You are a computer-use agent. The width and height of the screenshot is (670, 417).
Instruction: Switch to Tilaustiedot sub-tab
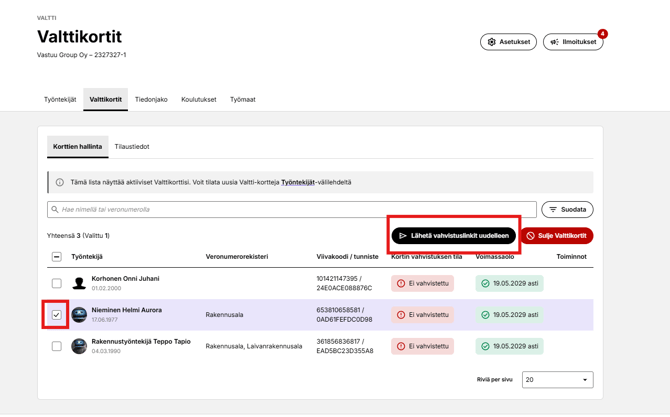tap(132, 147)
